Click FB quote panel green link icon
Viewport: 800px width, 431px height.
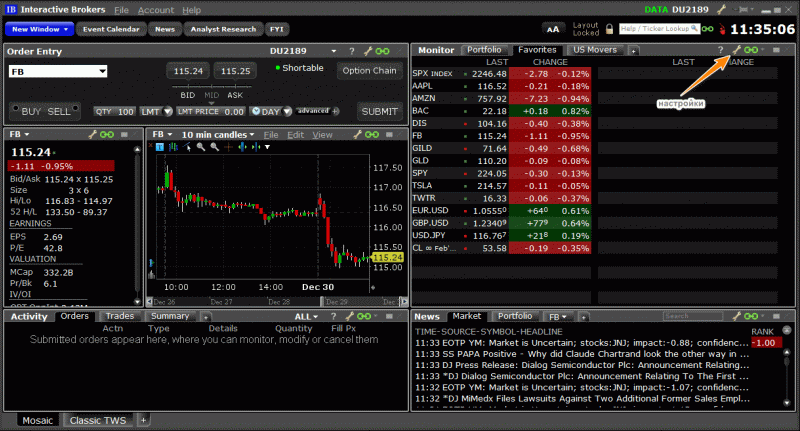click(x=107, y=134)
